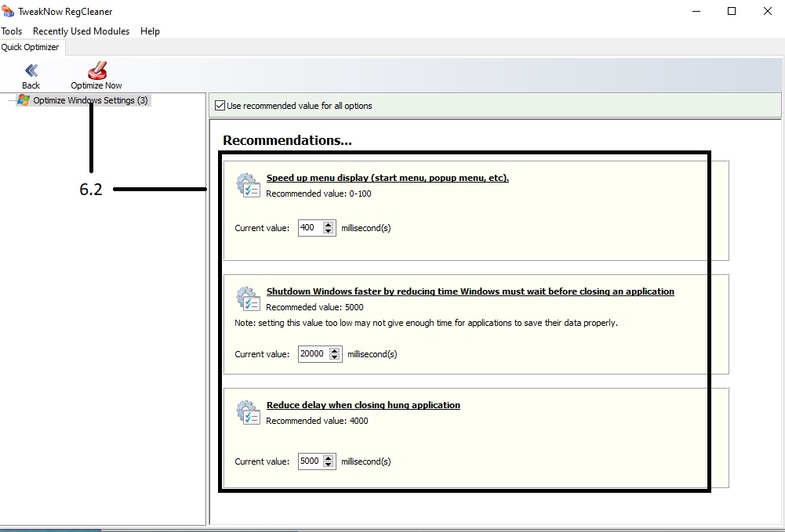Click the Optimize Now button

[96, 77]
